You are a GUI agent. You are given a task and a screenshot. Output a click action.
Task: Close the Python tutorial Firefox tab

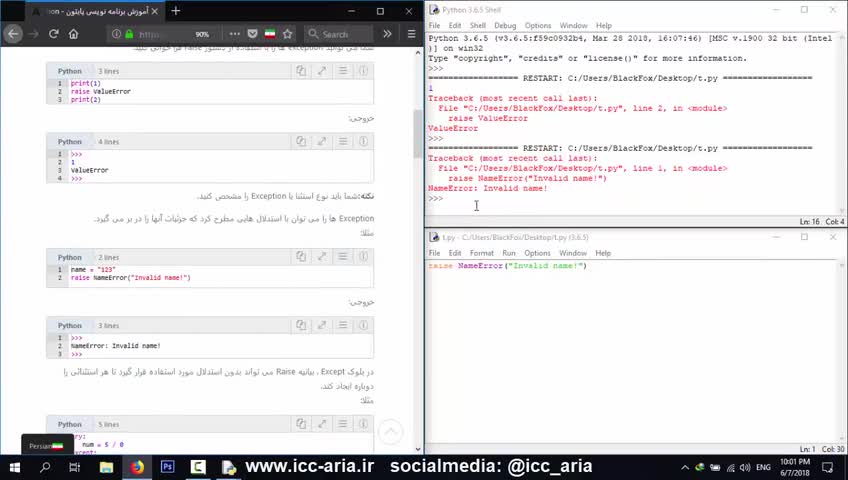(x=155, y=11)
